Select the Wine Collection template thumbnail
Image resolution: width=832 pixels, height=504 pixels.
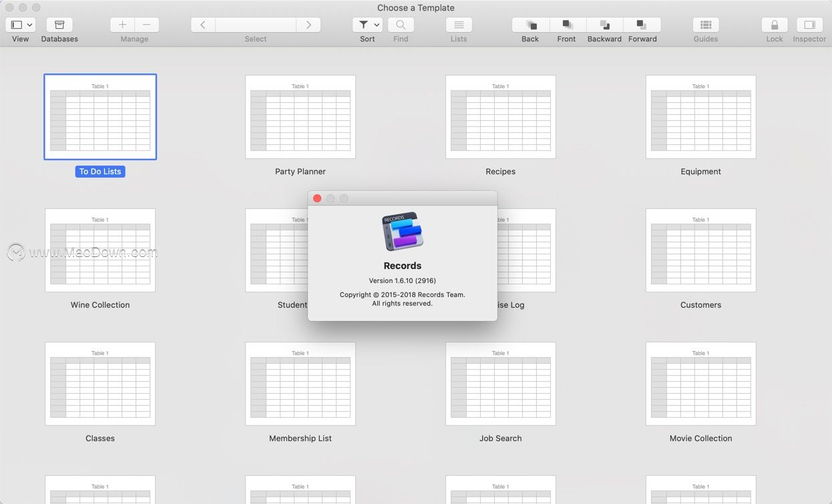click(100, 250)
